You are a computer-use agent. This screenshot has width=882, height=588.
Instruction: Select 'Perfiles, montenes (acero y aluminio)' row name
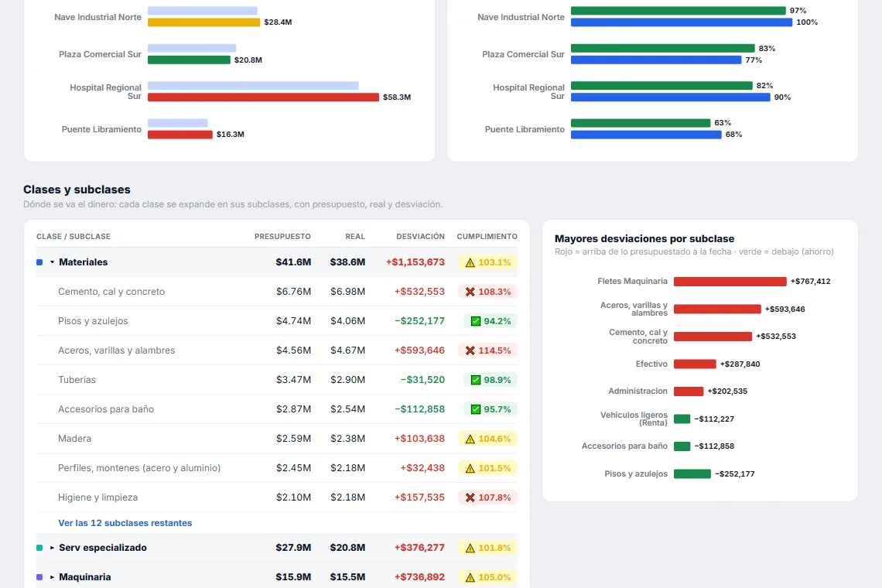pyautogui.click(x=139, y=467)
